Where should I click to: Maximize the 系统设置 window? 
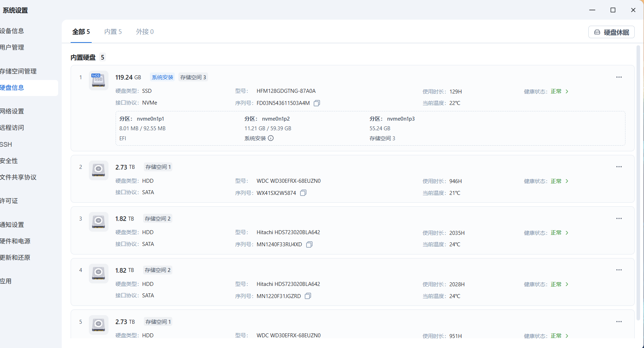click(613, 10)
